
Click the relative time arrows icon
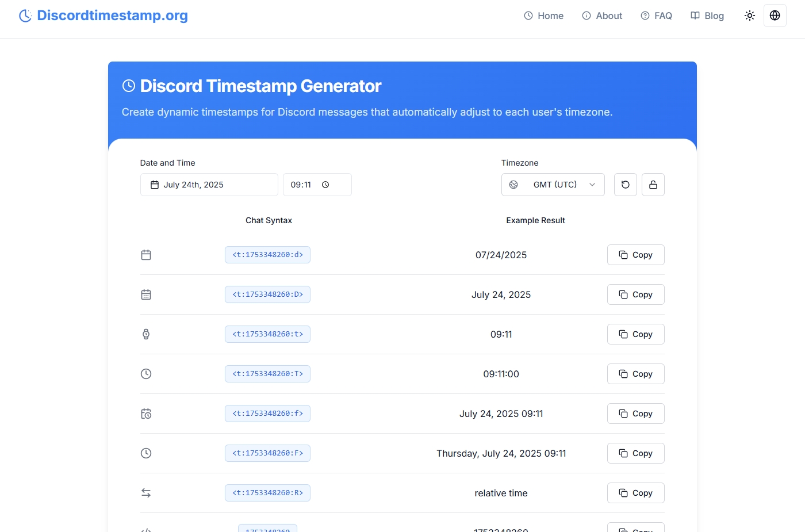point(146,493)
